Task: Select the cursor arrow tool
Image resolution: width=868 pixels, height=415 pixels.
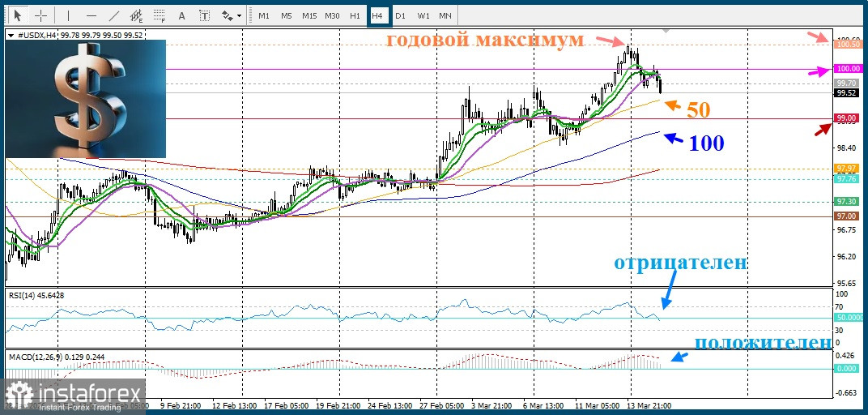Action: tap(18, 15)
